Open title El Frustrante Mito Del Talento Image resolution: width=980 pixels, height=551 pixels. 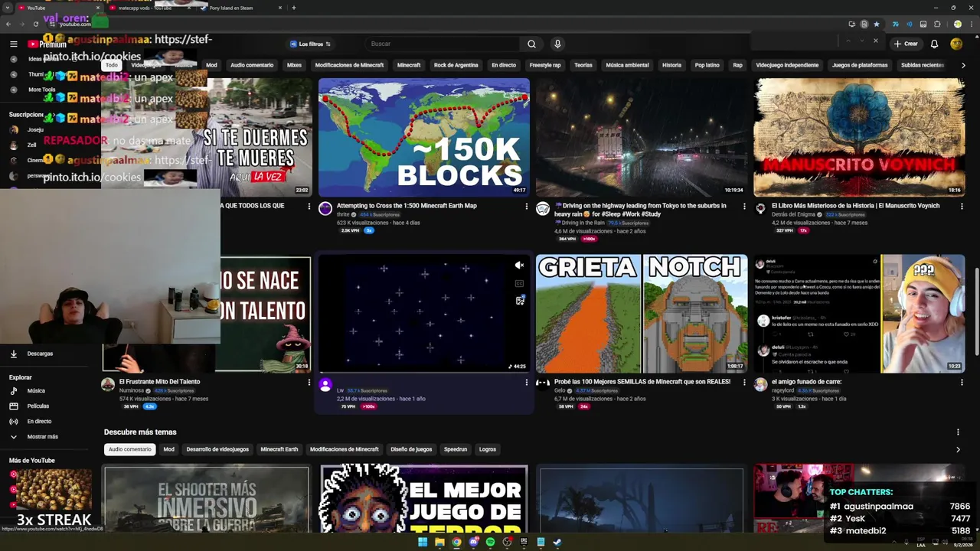[159, 381]
